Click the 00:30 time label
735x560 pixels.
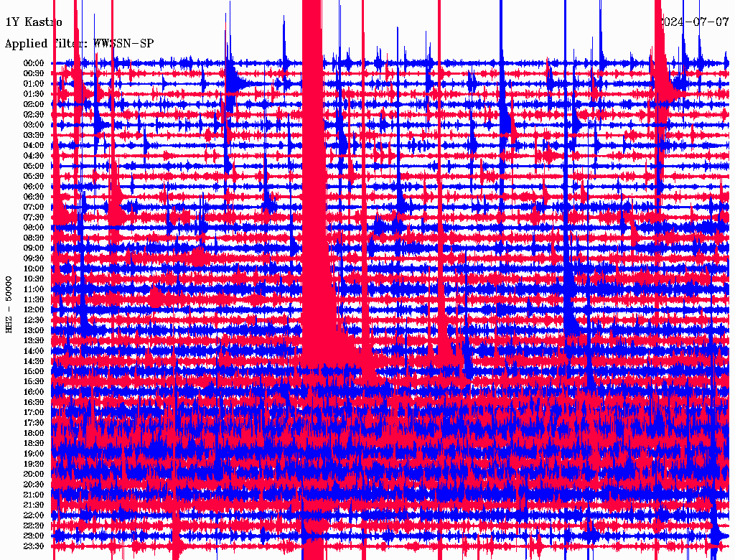pos(34,73)
